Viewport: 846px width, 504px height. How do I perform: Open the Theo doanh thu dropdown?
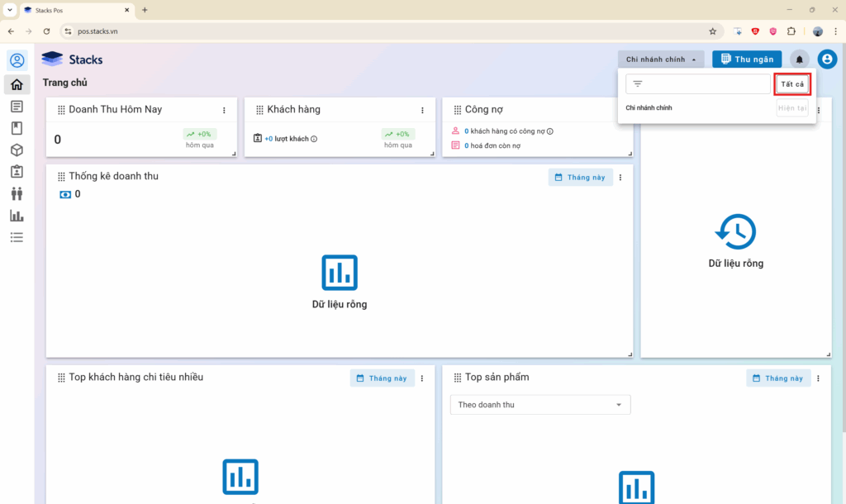pos(539,405)
